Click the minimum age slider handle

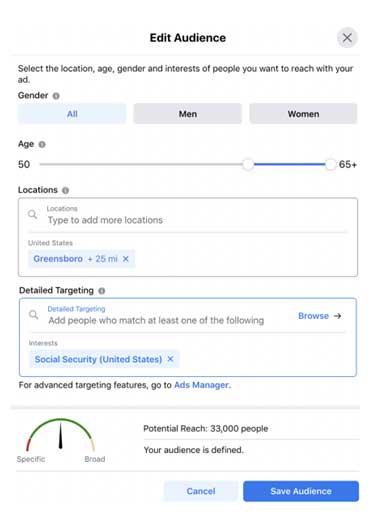tap(248, 164)
